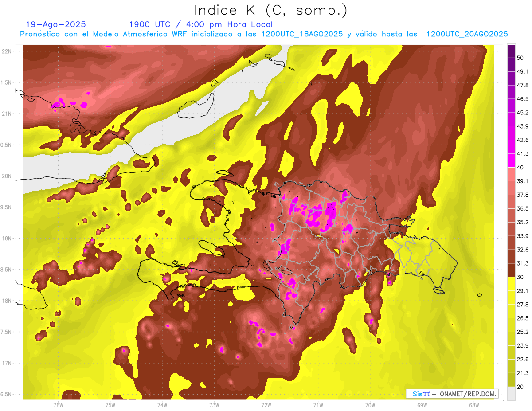
Task: Click the '39.1' color scale label
Action: [x=523, y=181]
